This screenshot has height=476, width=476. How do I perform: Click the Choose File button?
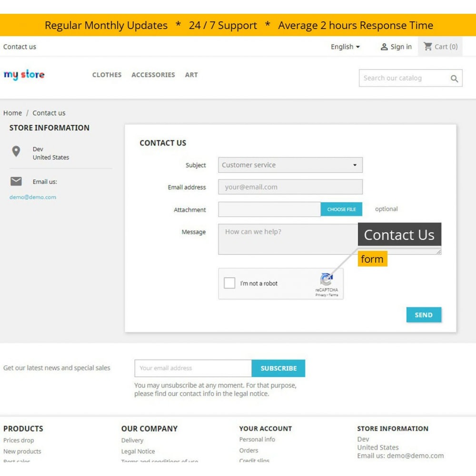point(341,209)
